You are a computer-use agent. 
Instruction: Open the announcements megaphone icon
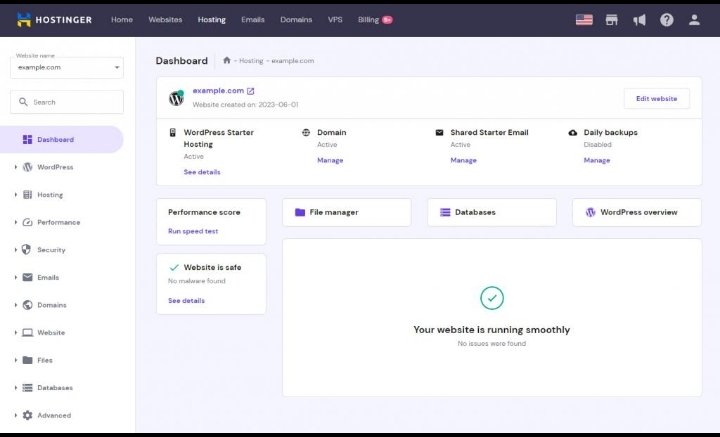point(639,20)
